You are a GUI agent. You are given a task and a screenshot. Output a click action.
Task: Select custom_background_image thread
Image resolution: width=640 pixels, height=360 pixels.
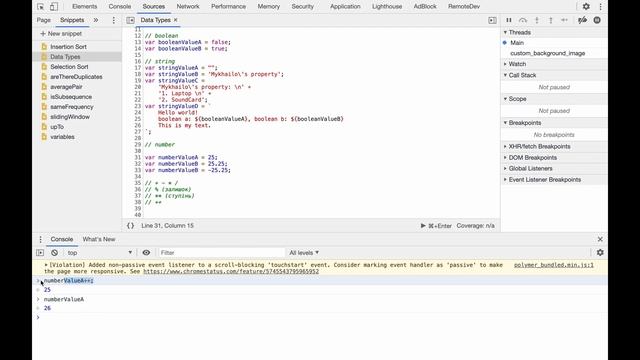pos(547,53)
